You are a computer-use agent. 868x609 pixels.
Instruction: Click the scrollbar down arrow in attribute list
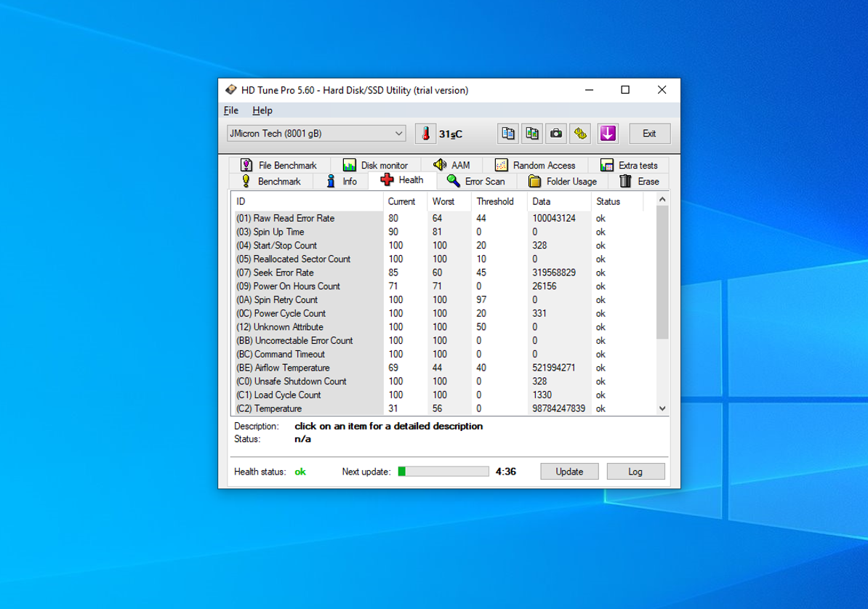(662, 408)
